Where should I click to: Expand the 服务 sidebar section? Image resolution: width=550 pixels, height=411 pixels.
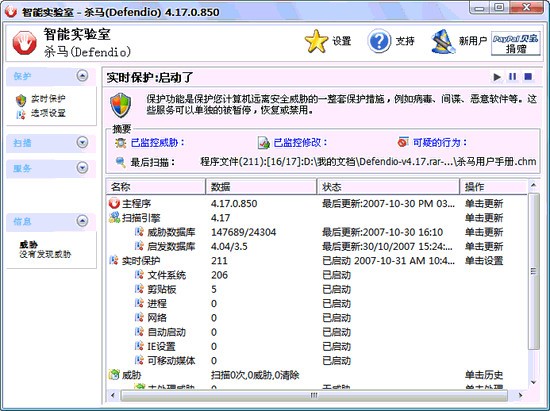pos(82,168)
